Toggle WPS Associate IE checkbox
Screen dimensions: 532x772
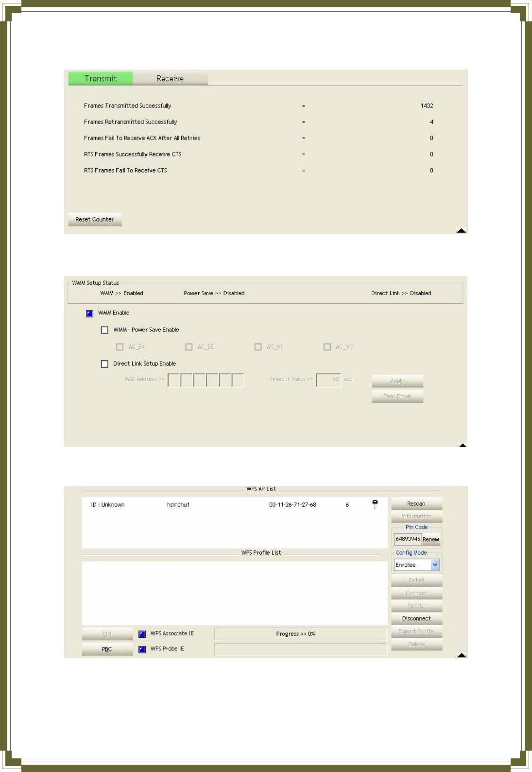(142, 634)
